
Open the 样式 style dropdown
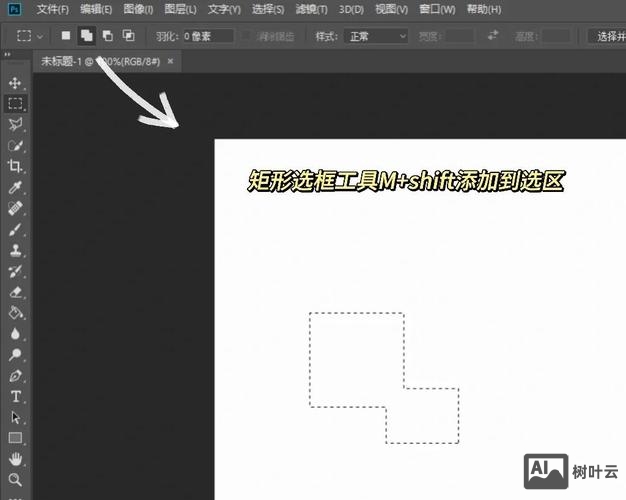click(x=376, y=37)
